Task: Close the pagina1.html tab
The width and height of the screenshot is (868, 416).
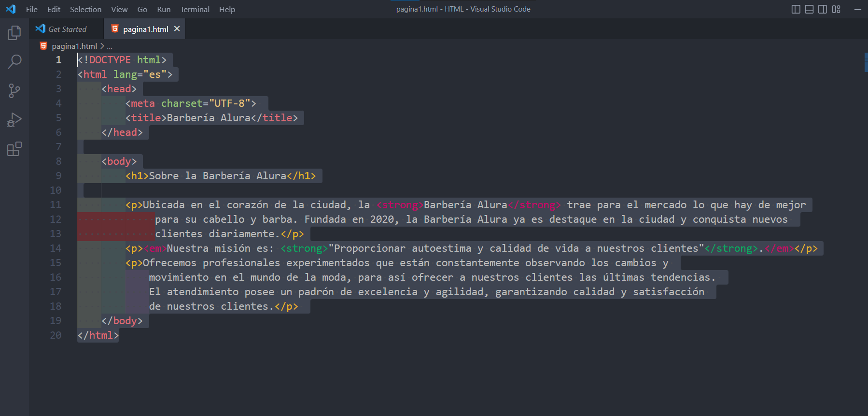Action: (177, 29)
